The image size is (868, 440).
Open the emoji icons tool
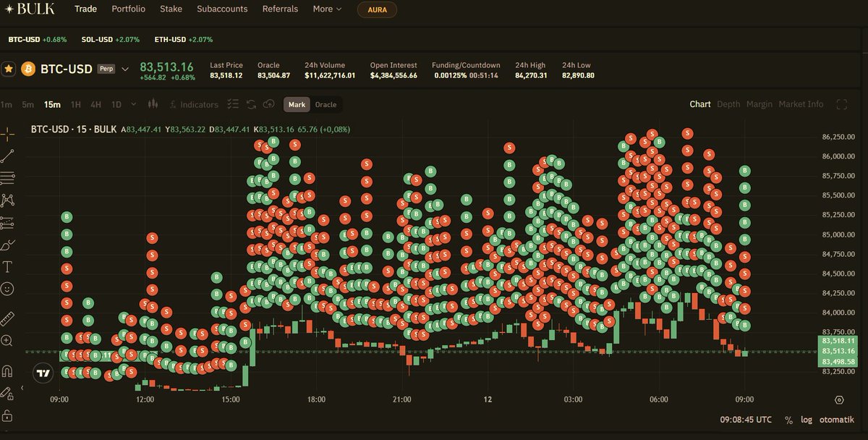pos(8,289)
